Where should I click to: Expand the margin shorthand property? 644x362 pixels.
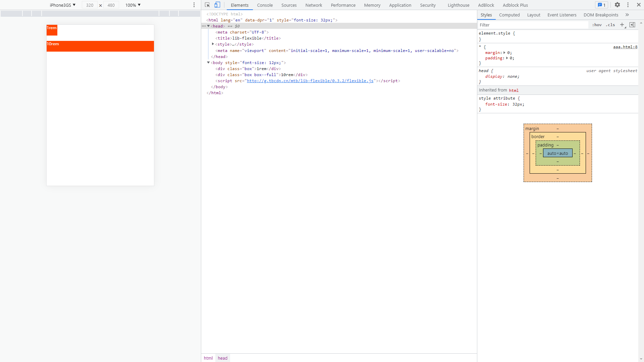[x=504, y=53]
